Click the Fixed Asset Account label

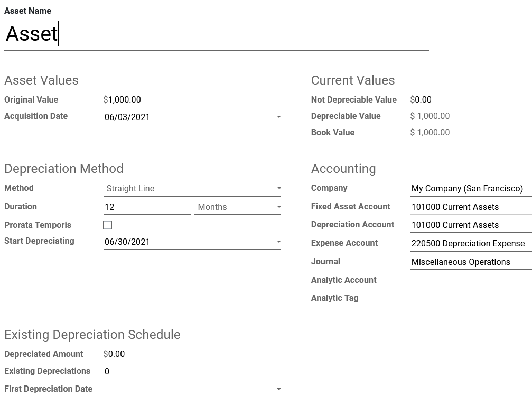pos(350,206)
